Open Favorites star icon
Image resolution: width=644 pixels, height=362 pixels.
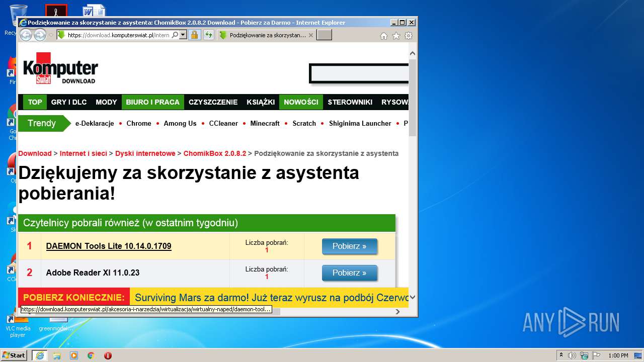point(396,36)
